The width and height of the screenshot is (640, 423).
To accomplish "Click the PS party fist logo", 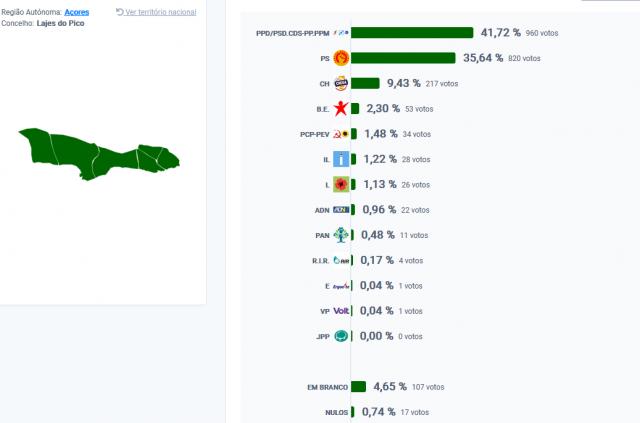I will 340,58.
